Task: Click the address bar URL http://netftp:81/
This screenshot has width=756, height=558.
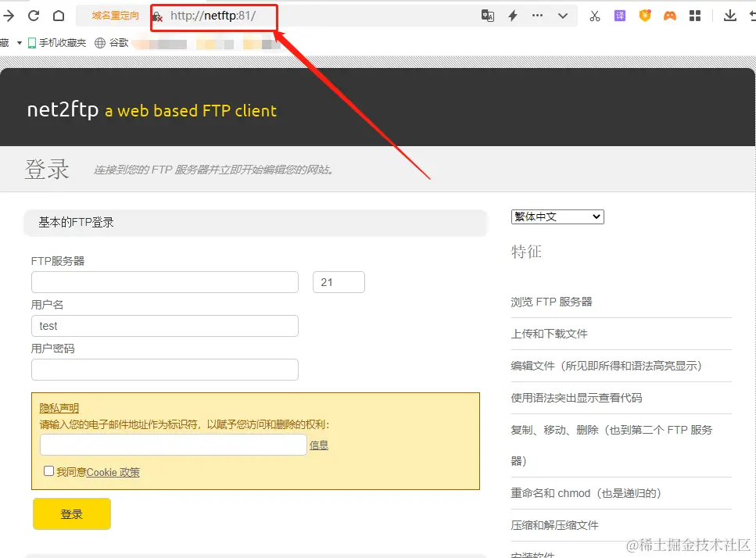Action: 213,16
